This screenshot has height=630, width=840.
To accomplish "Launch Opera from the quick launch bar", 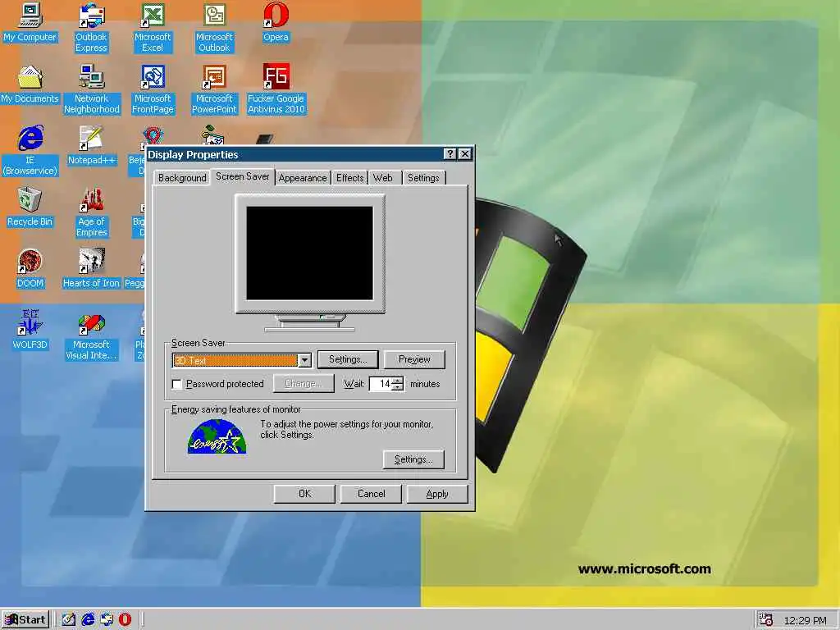I will pyautogui.click(x=125, y=620).
